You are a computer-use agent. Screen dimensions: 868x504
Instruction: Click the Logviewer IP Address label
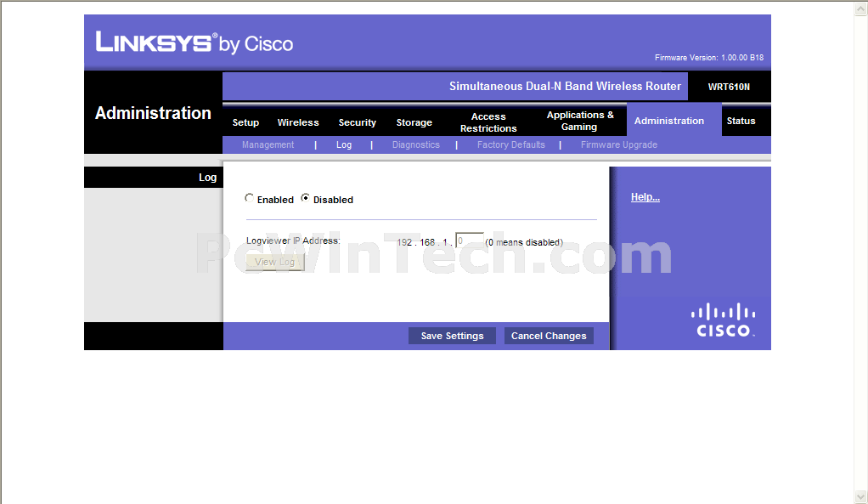point(293,241)
